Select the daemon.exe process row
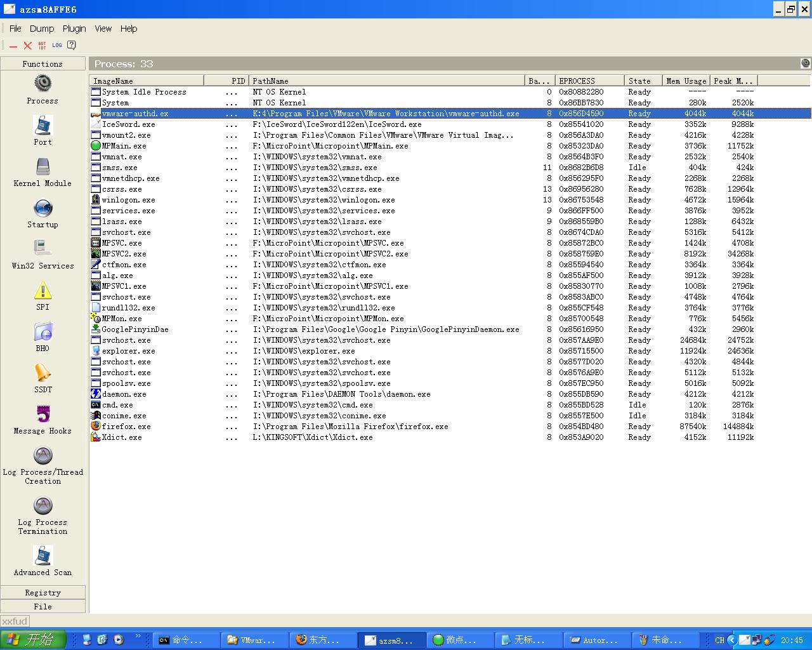This screenshot has height=650, width=812. pos(450,394)
